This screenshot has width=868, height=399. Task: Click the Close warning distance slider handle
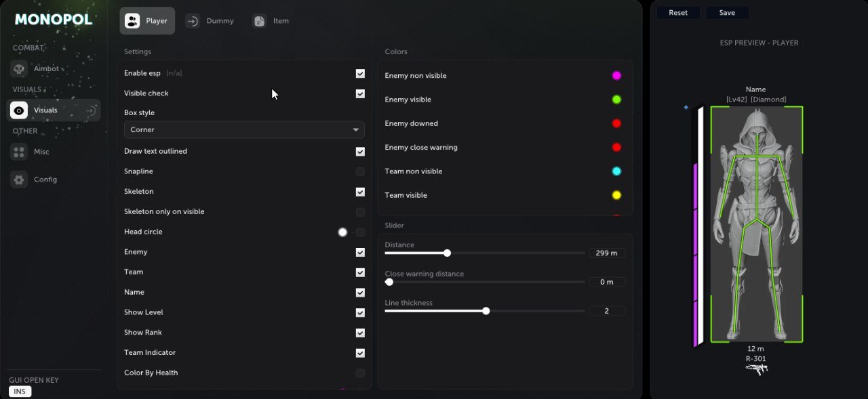click(x=389, y=282)
